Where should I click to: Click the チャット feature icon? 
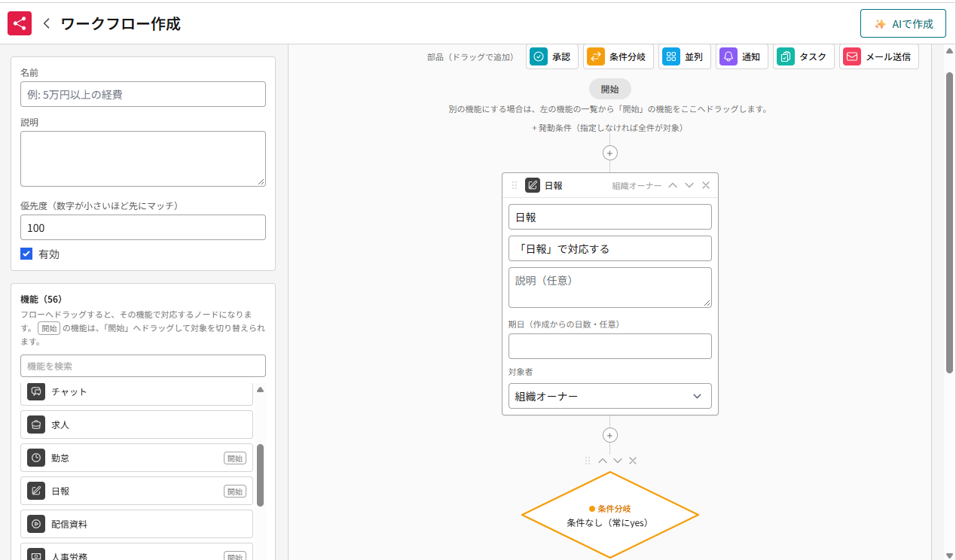pos(36,391)
